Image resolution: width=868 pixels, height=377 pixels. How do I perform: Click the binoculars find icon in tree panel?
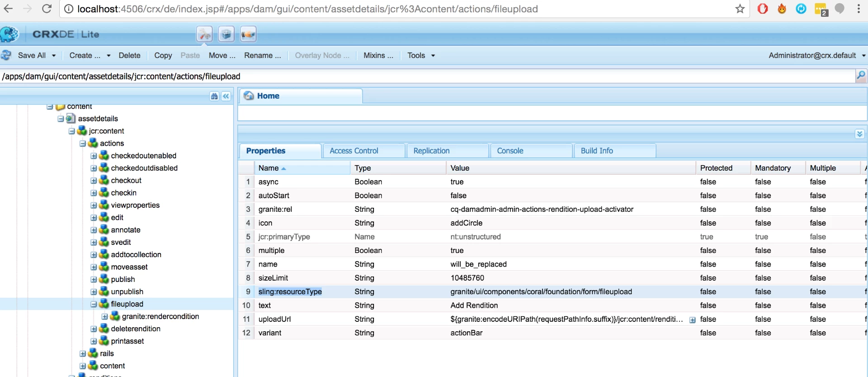point(214,96)
